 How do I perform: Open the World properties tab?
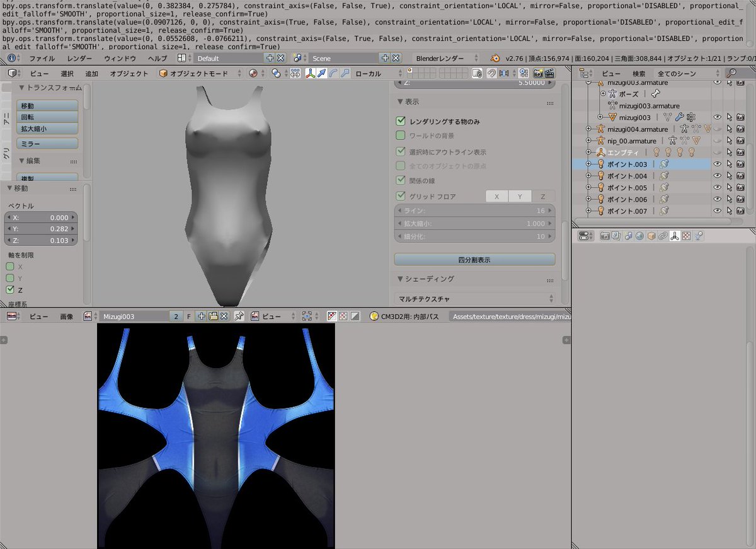click(x=639, y=236)
